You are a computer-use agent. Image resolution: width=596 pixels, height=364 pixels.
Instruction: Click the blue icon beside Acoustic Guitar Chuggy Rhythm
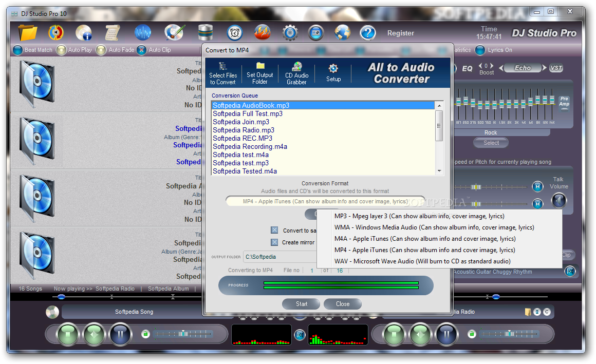tap(570, 271)
